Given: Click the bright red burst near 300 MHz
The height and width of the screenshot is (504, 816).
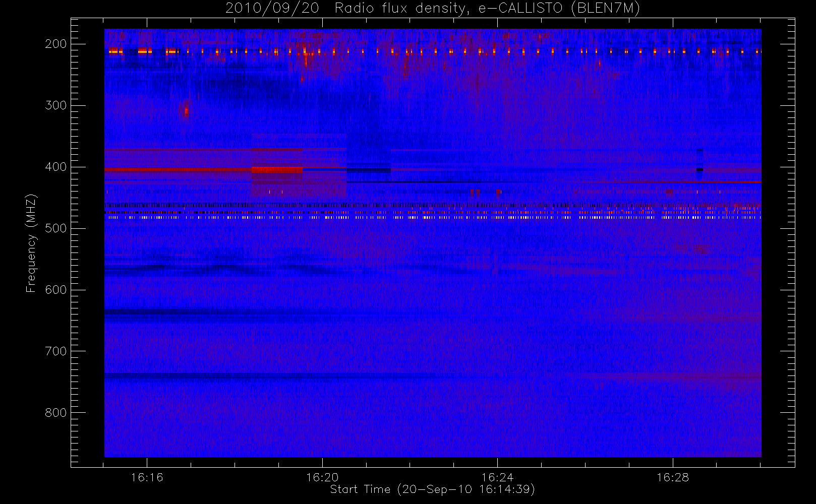Looking at the screenshot, I should (x=186, y=111).
